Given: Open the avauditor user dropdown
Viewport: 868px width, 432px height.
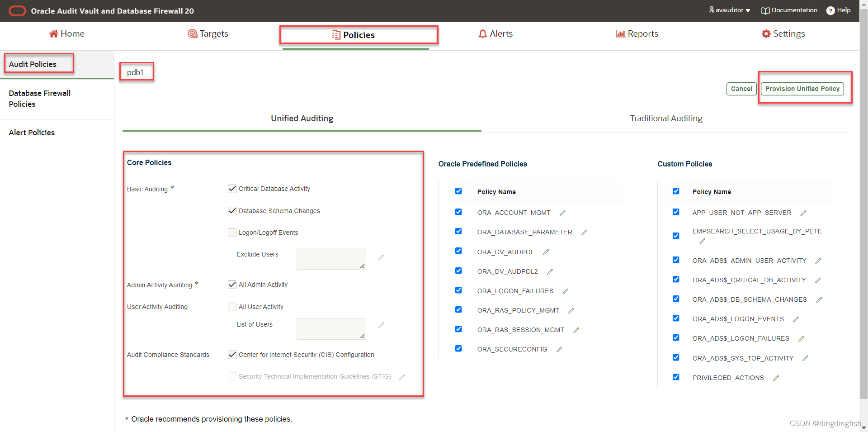Looking at the screenshot, I should coord(730,10).
